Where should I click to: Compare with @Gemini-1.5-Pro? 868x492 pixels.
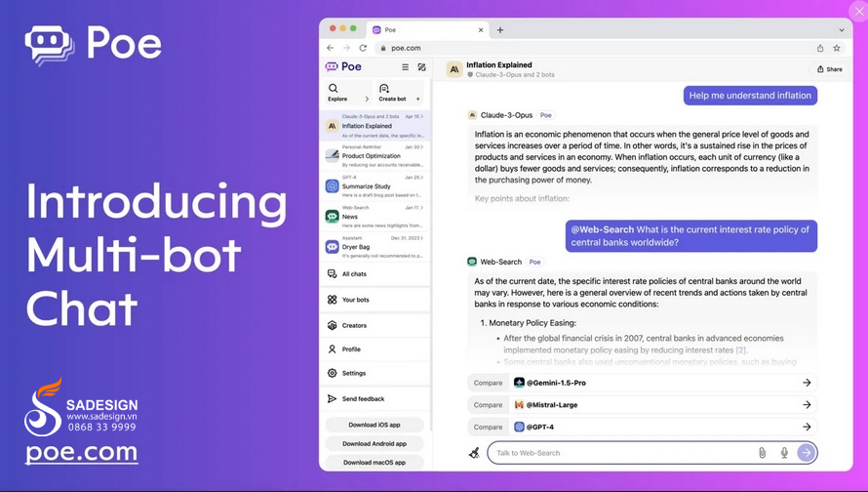coord(642,383)
